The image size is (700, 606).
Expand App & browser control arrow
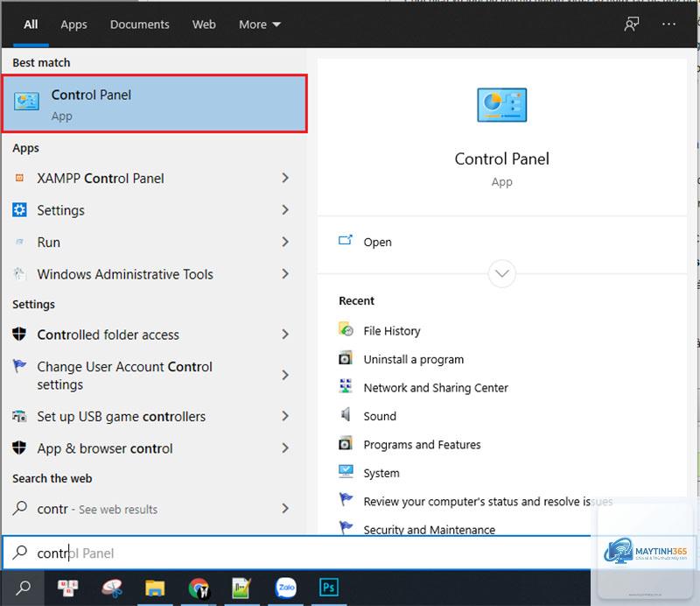(285, 447)
